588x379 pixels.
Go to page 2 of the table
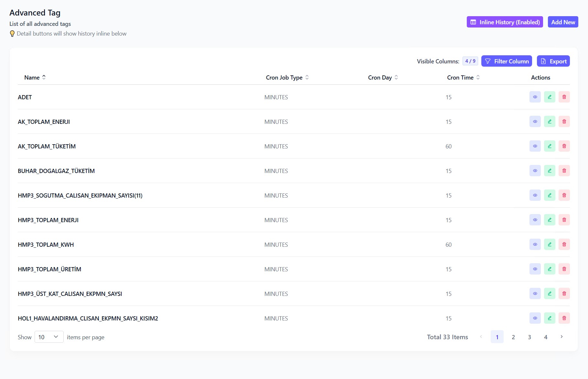513,337
